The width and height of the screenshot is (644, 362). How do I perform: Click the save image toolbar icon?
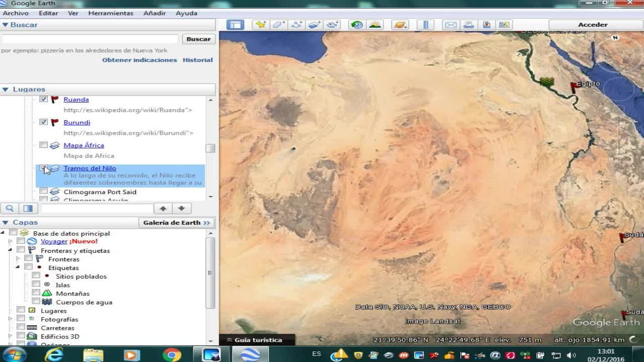pyautogui.click(x=487, y=25)
